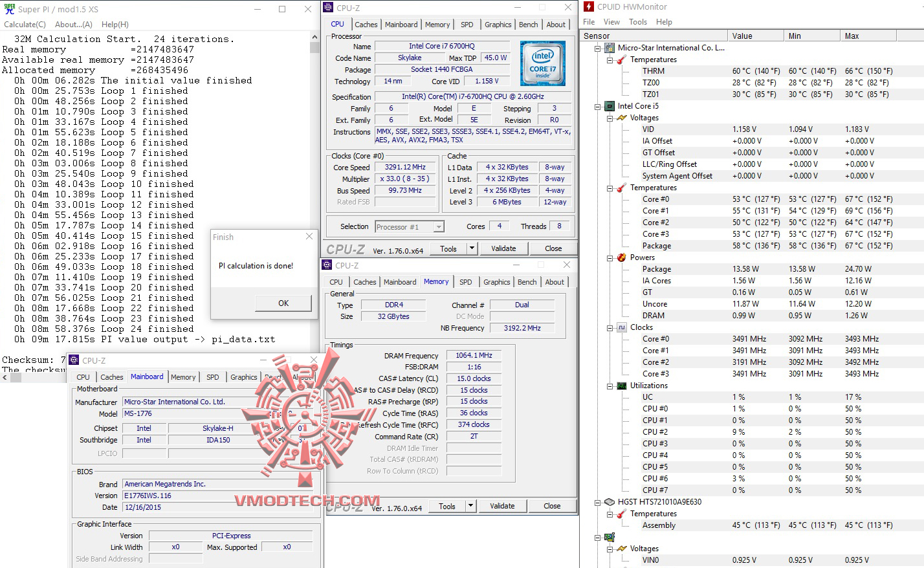Click the thermometer icon under HGST drive
The width and height of the screenshot is (924, 568).
[621, 514]
